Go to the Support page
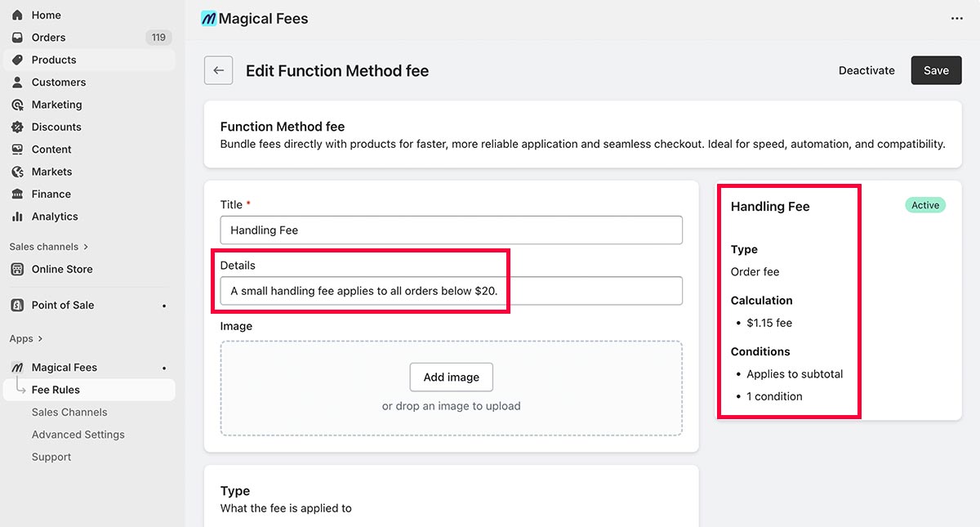The height and width of the screenshot is (527, 980). 51,457
